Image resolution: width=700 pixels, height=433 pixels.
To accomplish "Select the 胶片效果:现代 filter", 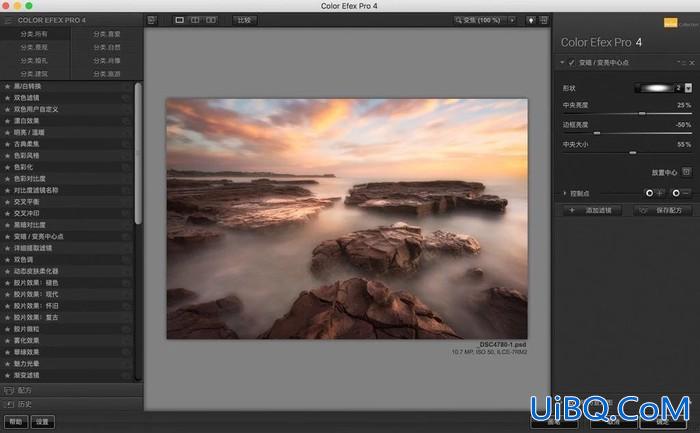I will coord(67,294).
